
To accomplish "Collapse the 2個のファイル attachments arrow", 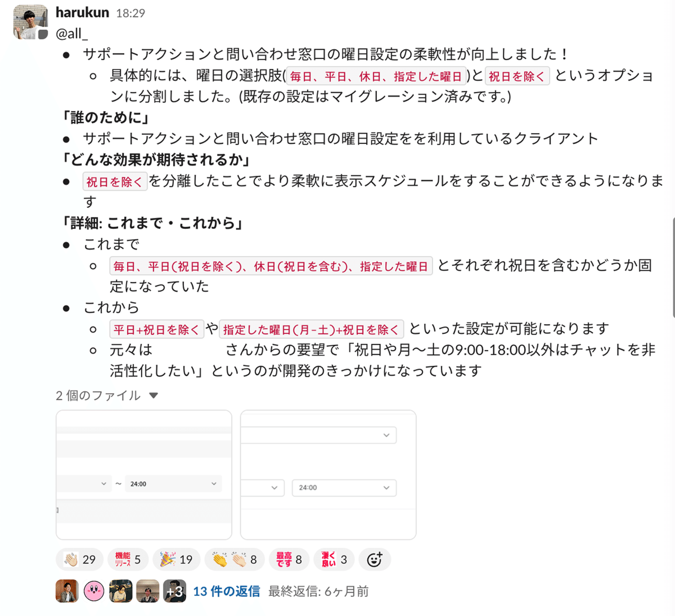I will coord(153,396).
